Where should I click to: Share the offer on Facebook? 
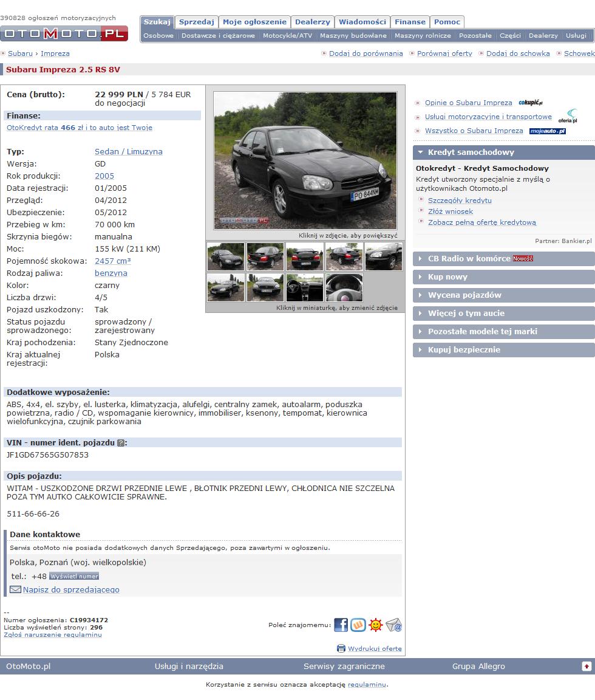click(341, 625)
